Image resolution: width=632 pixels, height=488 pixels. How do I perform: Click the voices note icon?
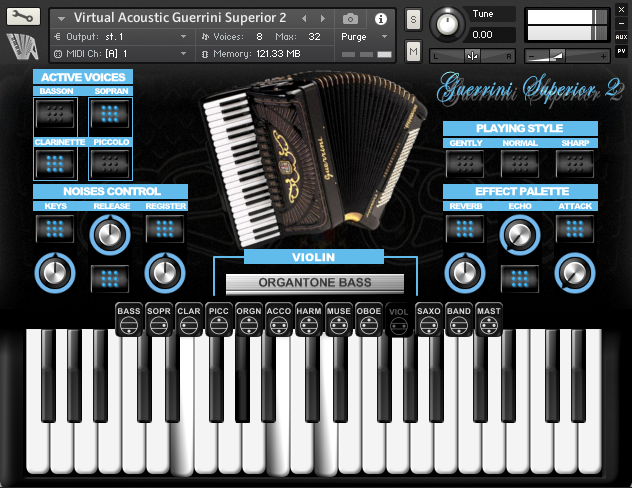pos(205,37)
